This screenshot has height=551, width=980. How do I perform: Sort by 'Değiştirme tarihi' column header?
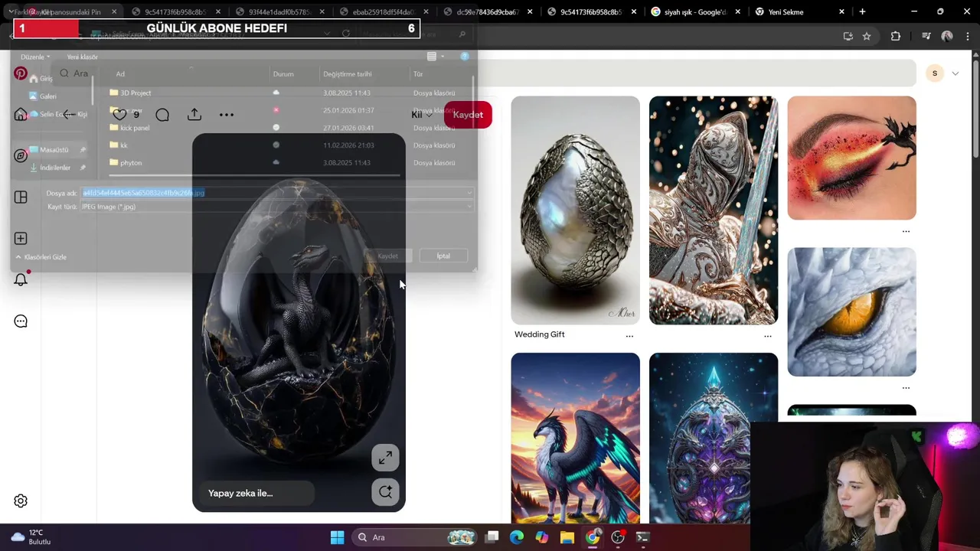[347, 74]
